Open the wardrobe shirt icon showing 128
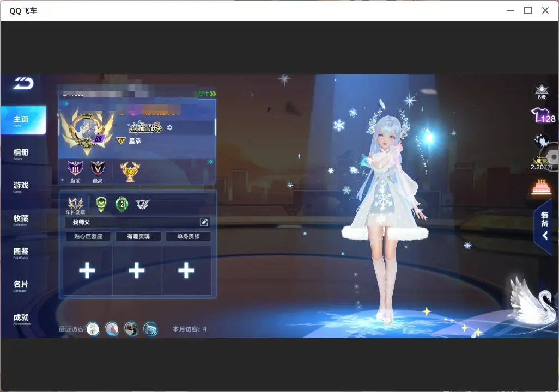The height and width of the screenshot is (392, 559). pos(543,116)
